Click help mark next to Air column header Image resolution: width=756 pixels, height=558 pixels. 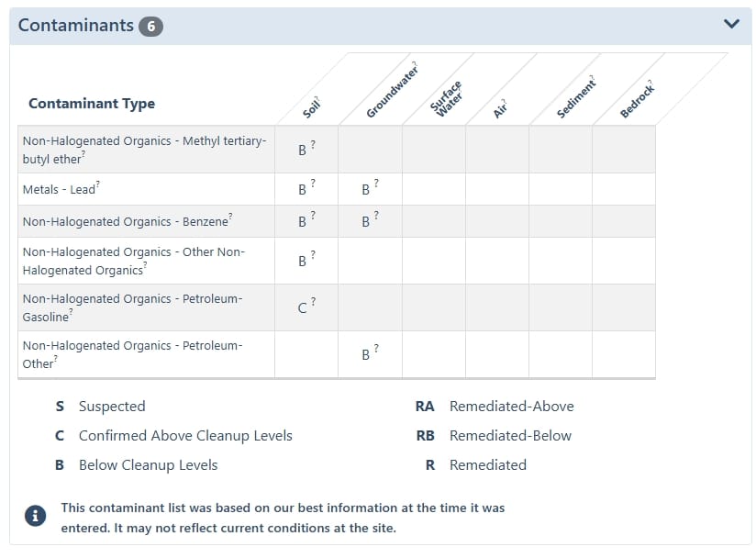[506, 101]
